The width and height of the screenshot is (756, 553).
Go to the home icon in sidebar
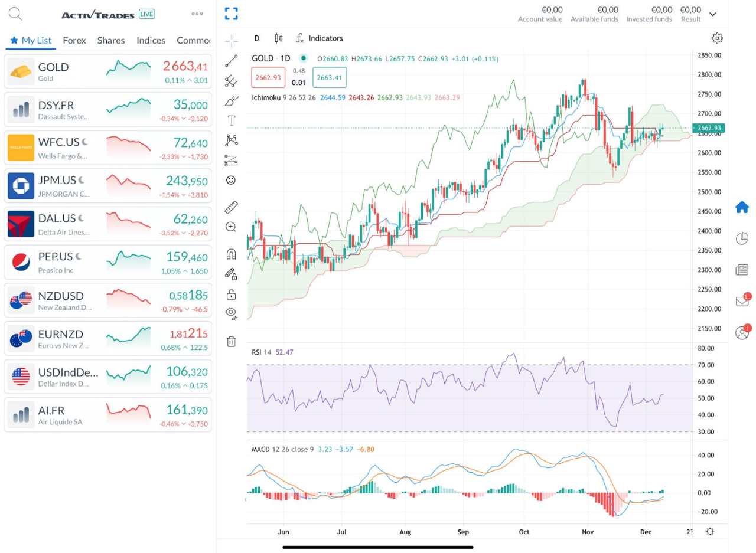tap(742, 207)
